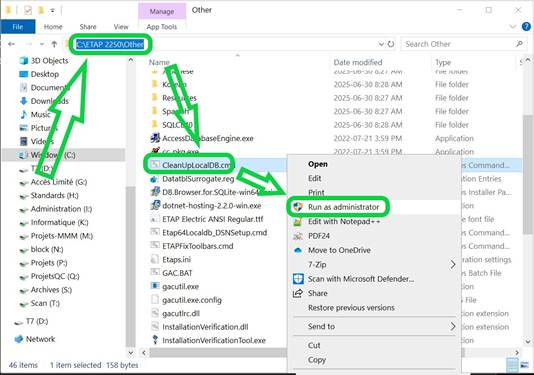534x375 pixels.
Task: Switch to details view icon
Action: [x=512, y=365]
